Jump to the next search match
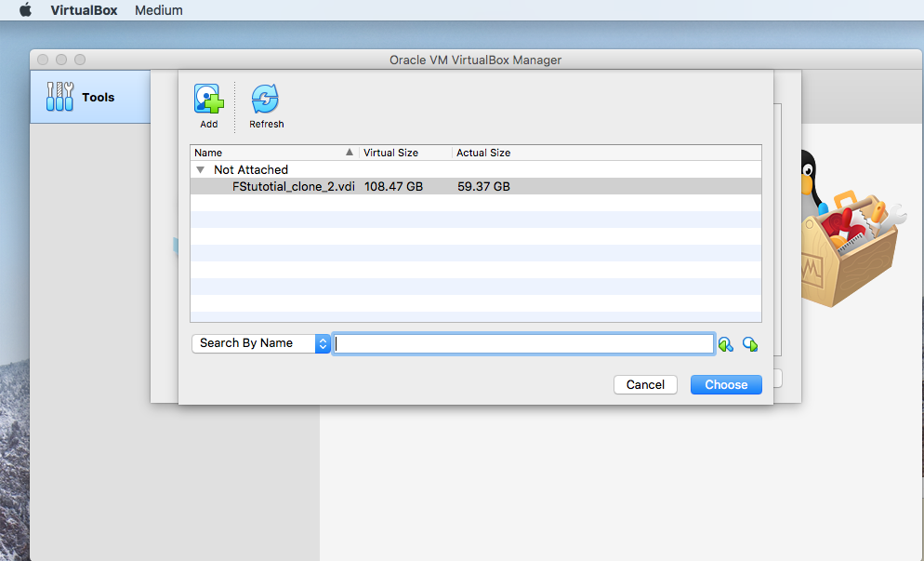The width and height of the screenshot is (924, 561). click(750, 344)
